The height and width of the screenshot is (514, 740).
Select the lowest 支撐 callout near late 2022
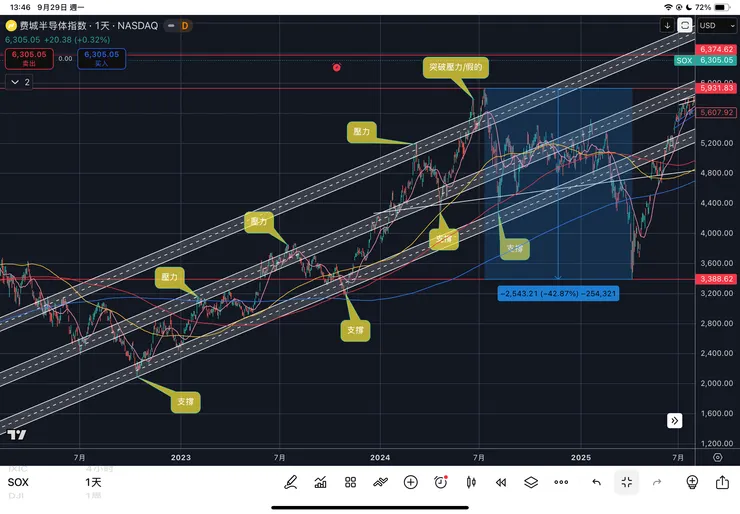pyautogui.click(x=185, y=402)
